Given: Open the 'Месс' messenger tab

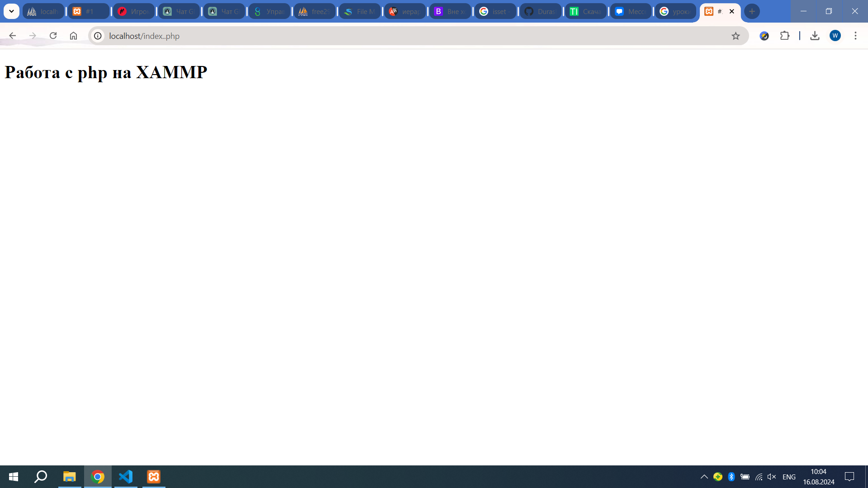Looking at the screenshot, I should tap(631, 11).
